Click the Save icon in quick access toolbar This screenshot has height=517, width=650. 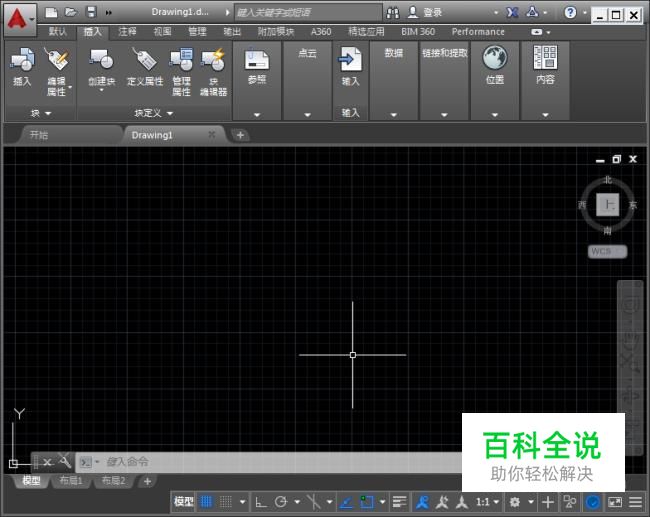(x=91, y=12)
